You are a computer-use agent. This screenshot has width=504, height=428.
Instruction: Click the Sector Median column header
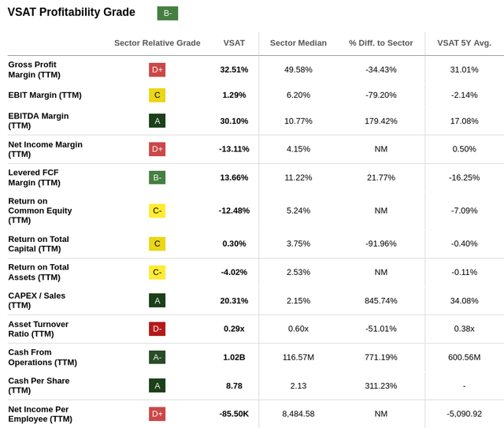[x=298, y=43]
